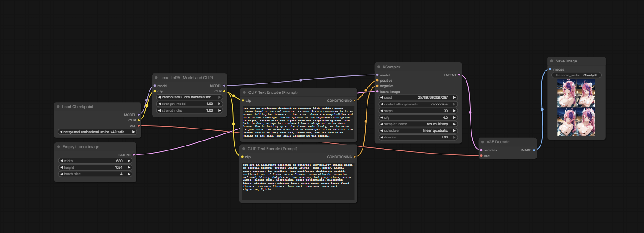The width and height of the screenshot is (644, 233).
Task: Collapse the KSampler node using its title dot
Action: [x=379, y=67]
